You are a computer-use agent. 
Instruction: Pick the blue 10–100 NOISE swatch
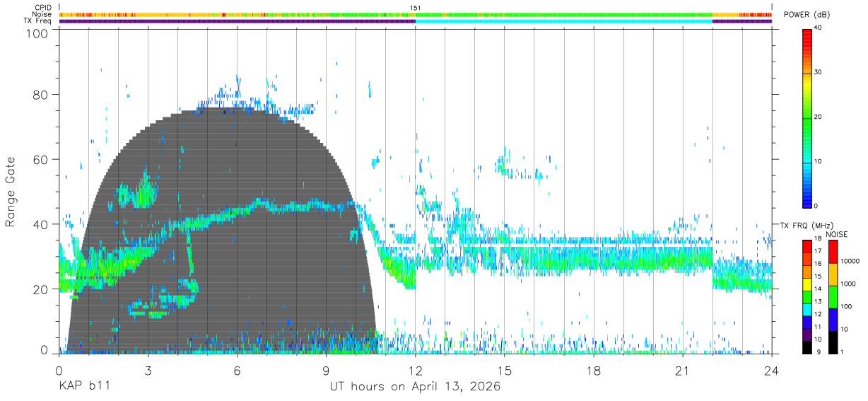[x=833, y=319]
